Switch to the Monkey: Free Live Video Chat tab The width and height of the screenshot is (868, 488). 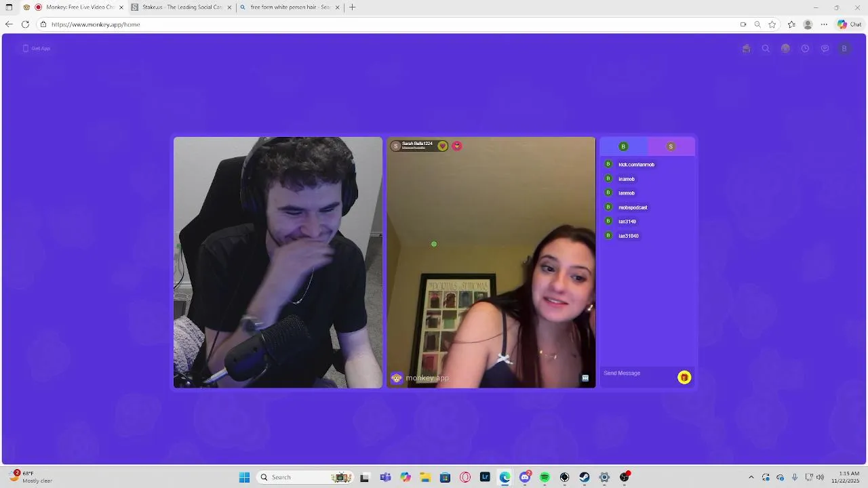pos(75,7)
